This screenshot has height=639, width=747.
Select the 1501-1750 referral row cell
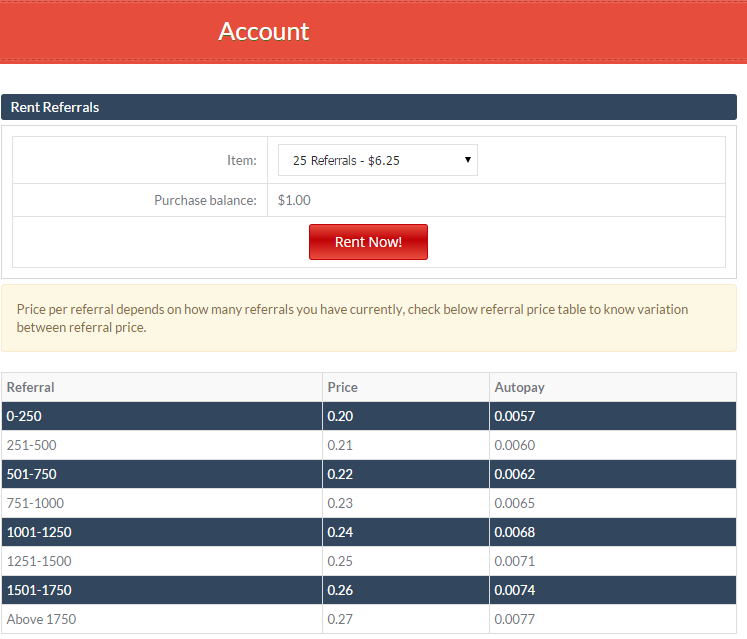click(x=162, y=590)
